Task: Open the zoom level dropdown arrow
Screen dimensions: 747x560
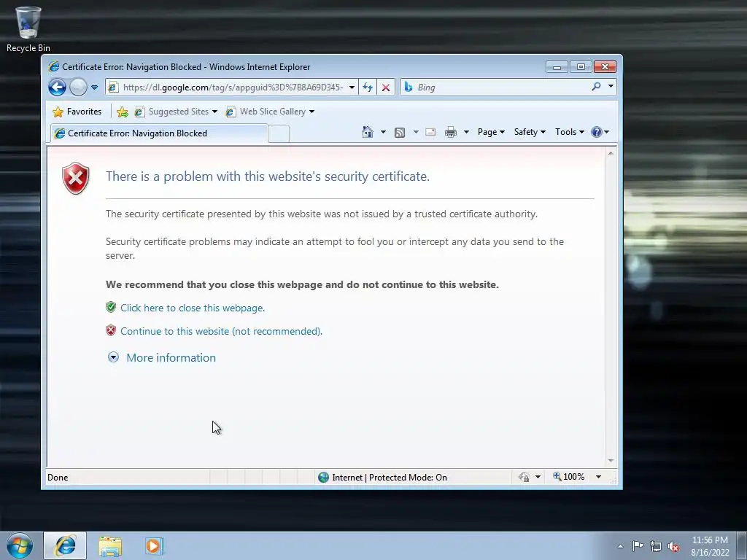Action: 598,477
